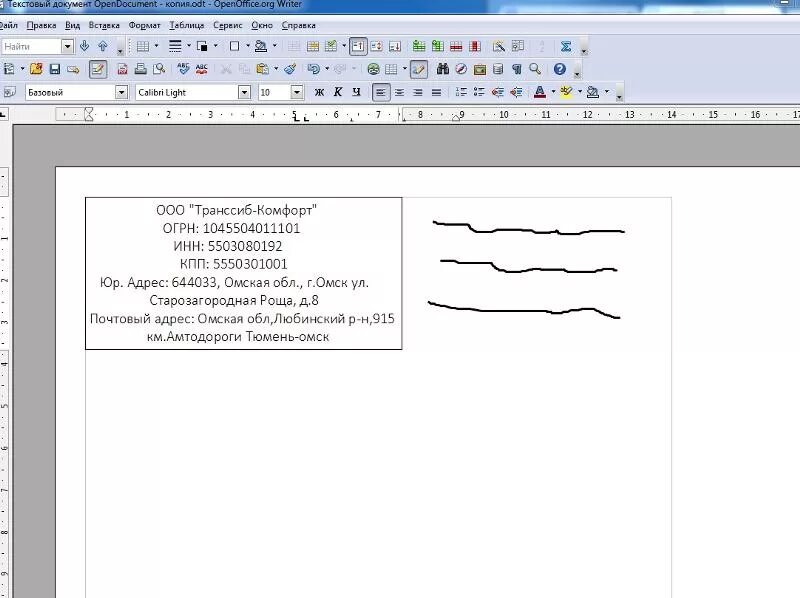This screenshot has height=598, width=800.
Task: Click the Найти search field
Action: [x=31, y=46]
